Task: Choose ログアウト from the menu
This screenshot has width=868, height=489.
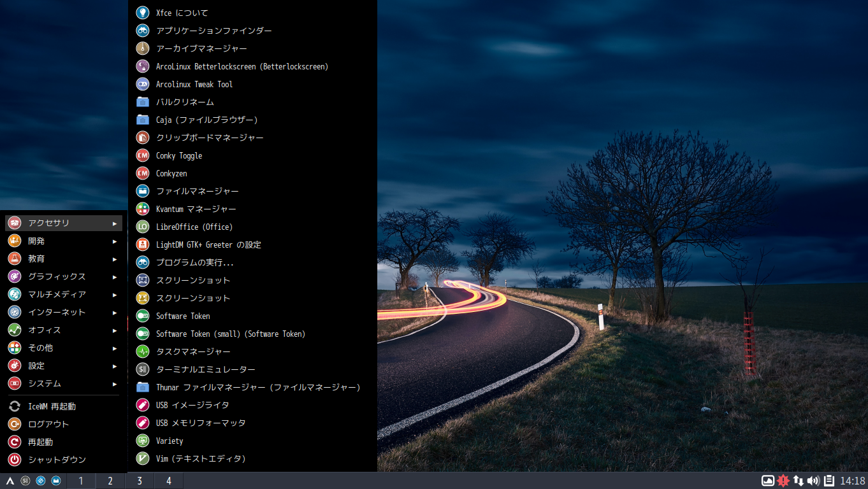Action: click(x=64, y=424)
